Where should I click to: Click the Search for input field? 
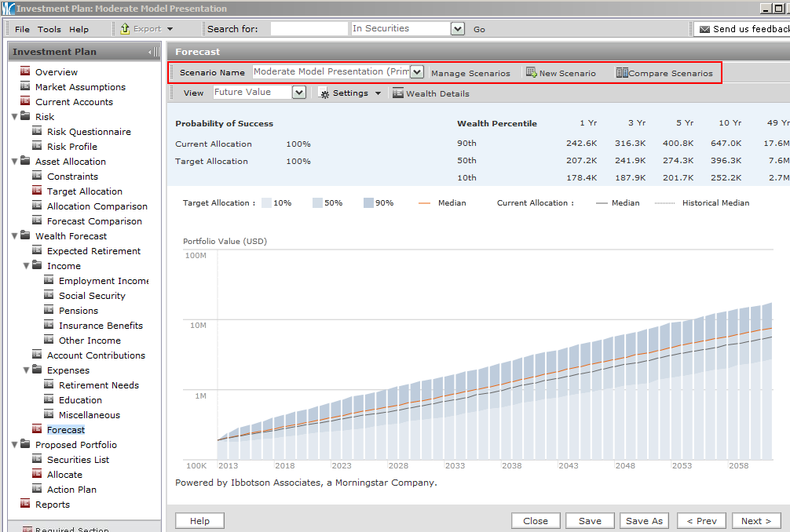click(x=309, y=29)
